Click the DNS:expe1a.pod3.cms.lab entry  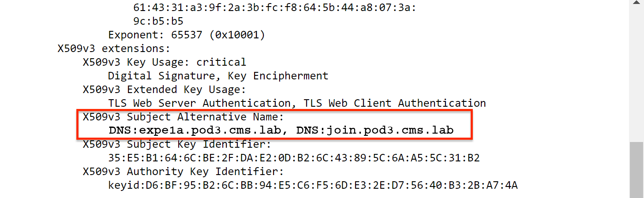(x=199, y=131)
